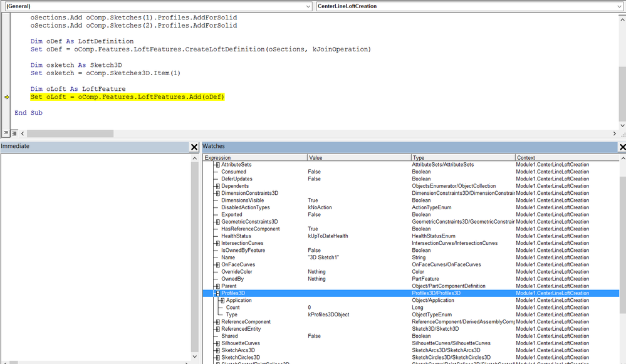This screenshot has height=364, width=626.
Task: Click the highlighted Set oLoft code line
Action: click(x=127, y=97)
